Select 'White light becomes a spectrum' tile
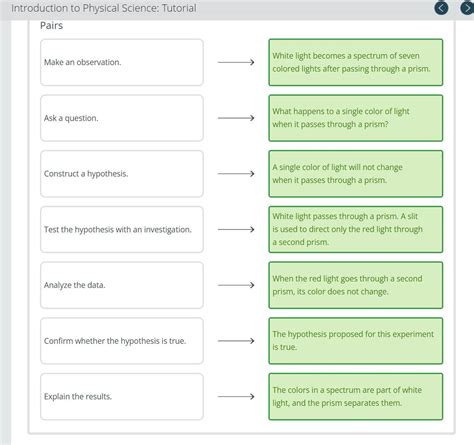The width and height of the screenshot is (474, 445). pyautogui.click(x=356, y=62)
